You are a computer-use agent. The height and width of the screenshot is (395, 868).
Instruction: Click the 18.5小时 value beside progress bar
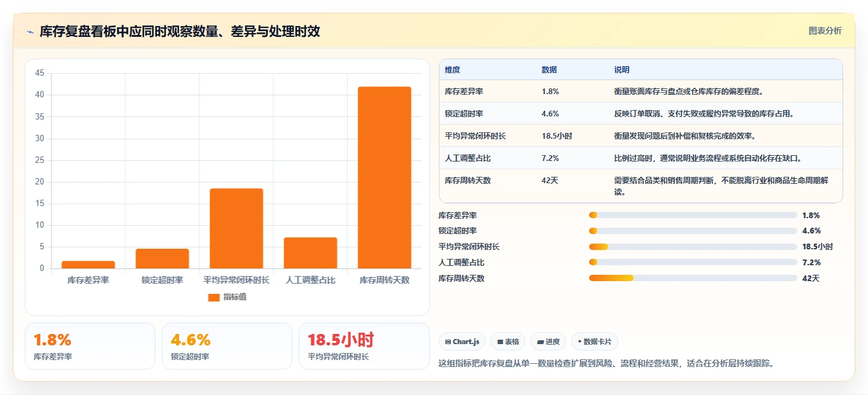(818, 247)
